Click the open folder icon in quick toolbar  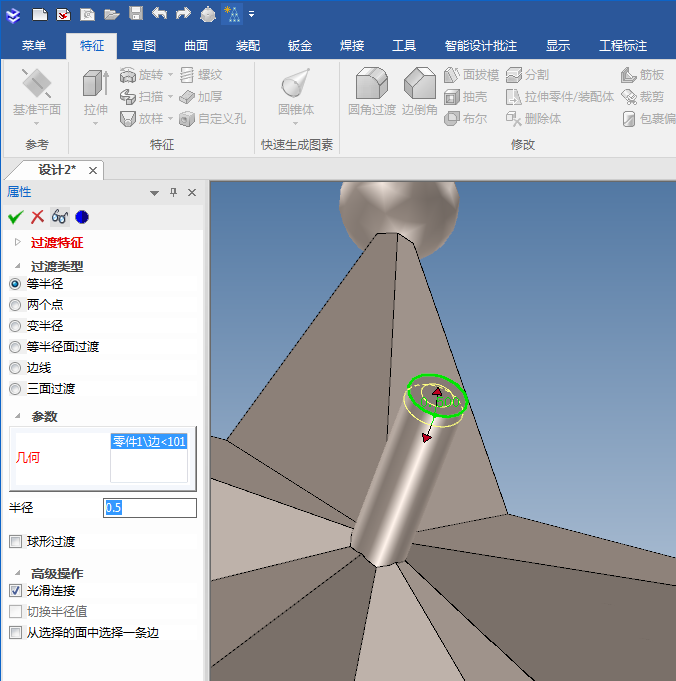click(x=112, y=14)
